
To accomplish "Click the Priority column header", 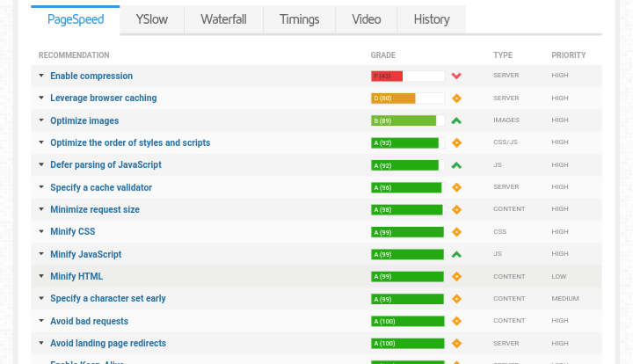I will coord(569,55).
